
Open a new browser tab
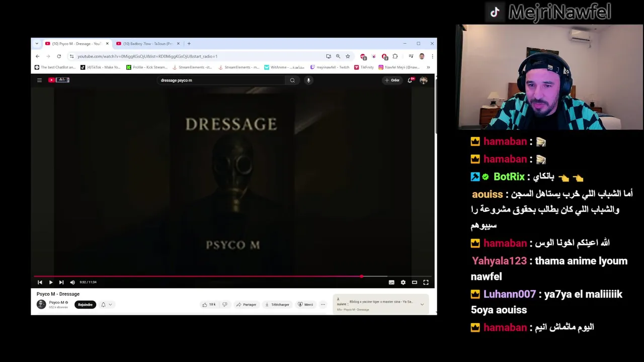[x=189, y=44]
